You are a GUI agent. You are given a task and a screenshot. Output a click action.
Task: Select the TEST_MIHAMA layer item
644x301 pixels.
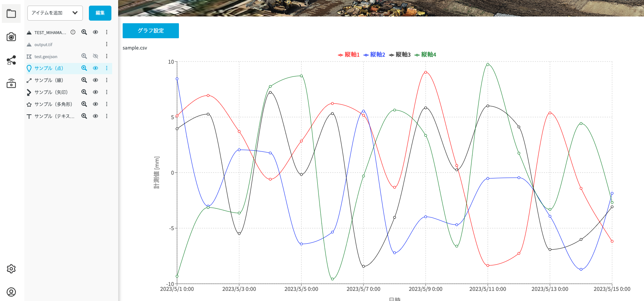point(50,33)
